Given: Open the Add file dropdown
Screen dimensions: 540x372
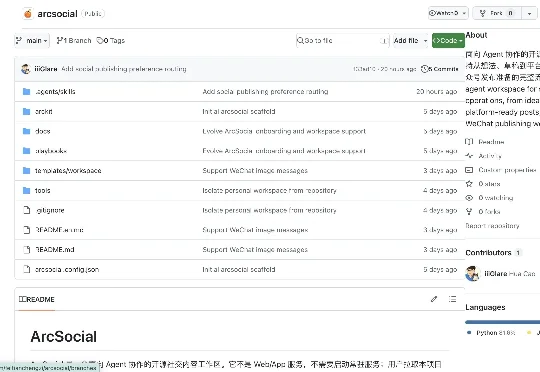Looking at the screenshot, I should (x=411, y=41).
